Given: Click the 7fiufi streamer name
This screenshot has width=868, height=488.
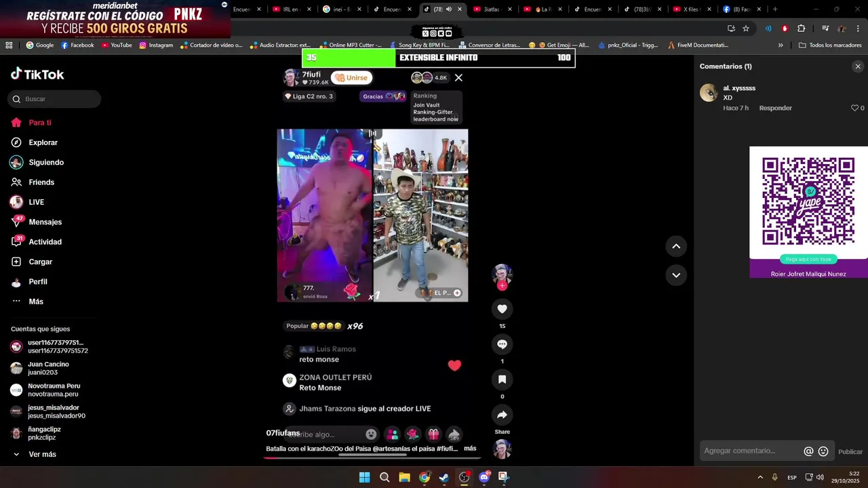Looking at the screenshot, I should click(x=311, y=75).
